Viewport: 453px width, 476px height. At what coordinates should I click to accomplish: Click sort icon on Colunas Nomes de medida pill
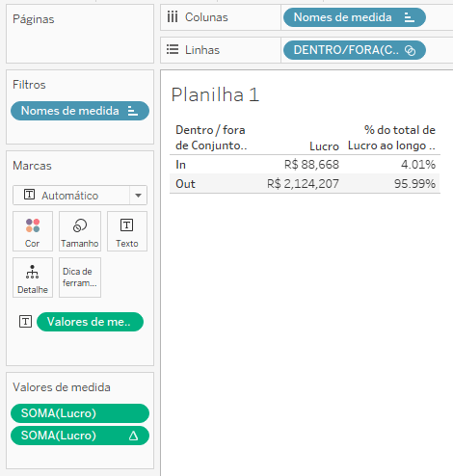point(410,17)
